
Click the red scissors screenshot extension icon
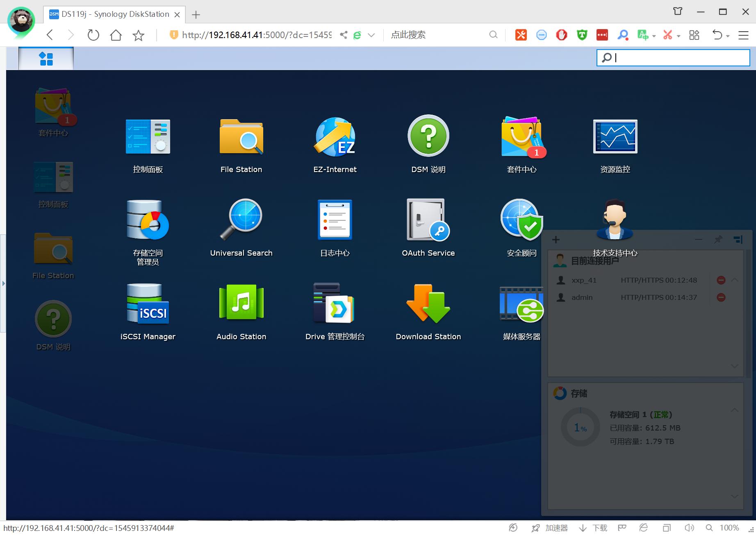click(x=667, y=35)
